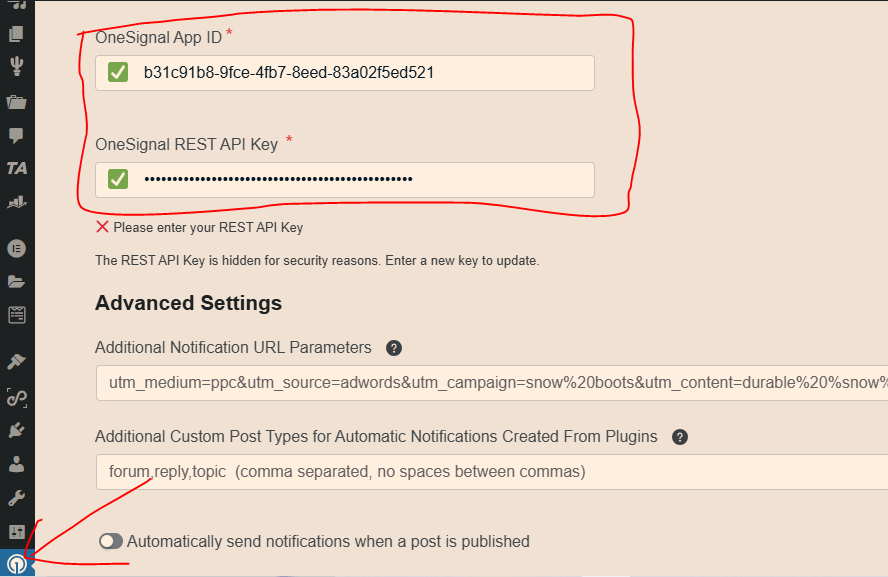Click 'The REST API Key is hidden' notice
The height and width of the screenshot is (577, 888).
point(317,260)
